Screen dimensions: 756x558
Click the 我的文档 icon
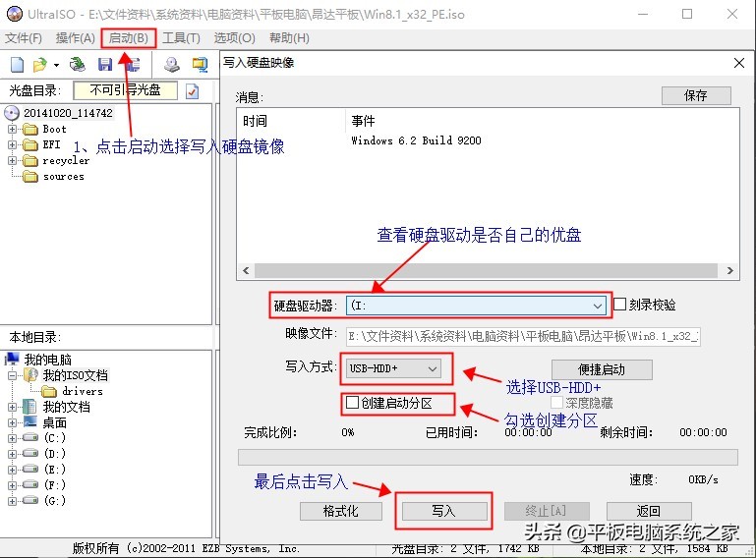pyautogui.click(x=29, y=407)
